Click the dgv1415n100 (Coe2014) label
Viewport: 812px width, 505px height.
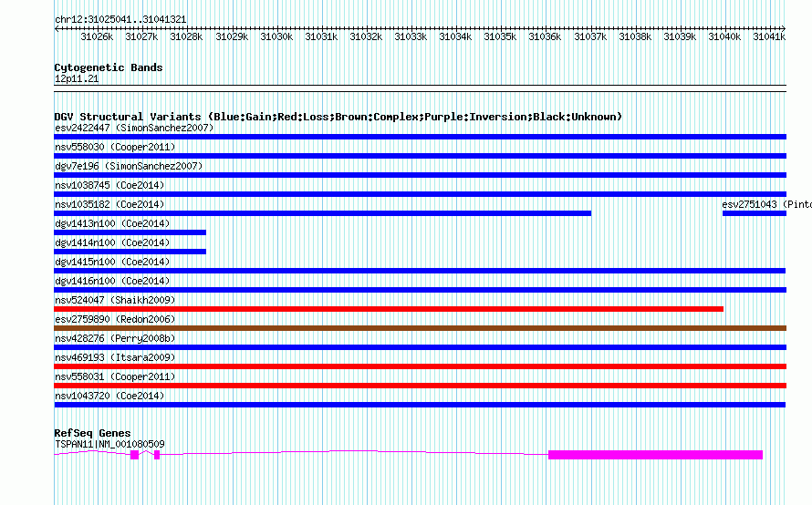point(112,262)
